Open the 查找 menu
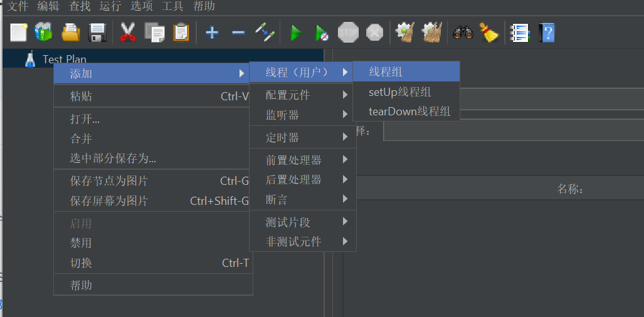 click(80, 6)
